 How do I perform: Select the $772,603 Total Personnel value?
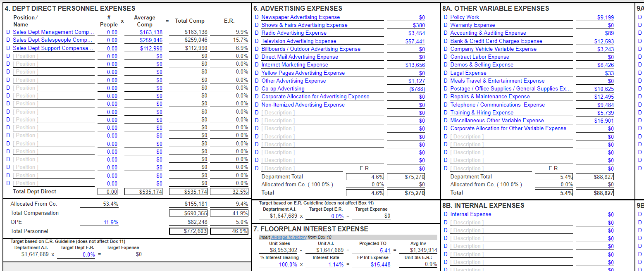tap(188, 231)
